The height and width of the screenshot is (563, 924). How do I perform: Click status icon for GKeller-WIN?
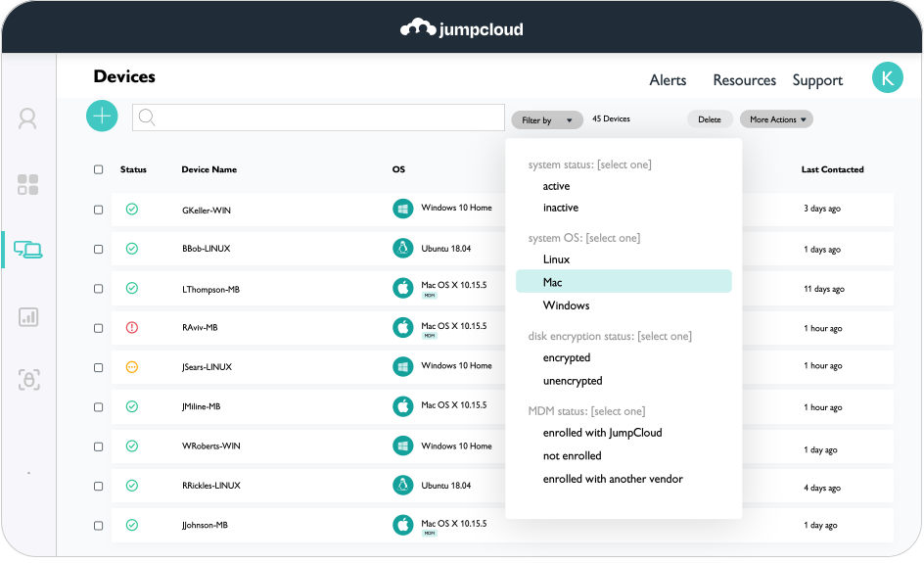coord(132,210)
